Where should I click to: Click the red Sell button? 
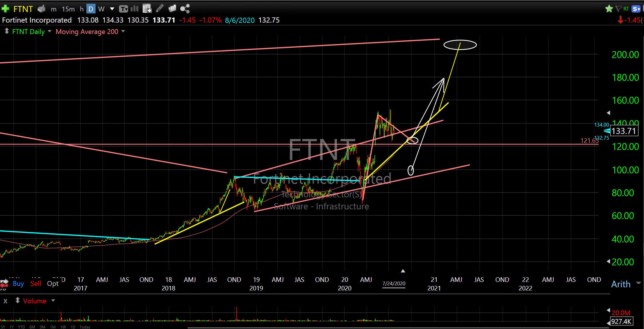[x=36, y=284]
